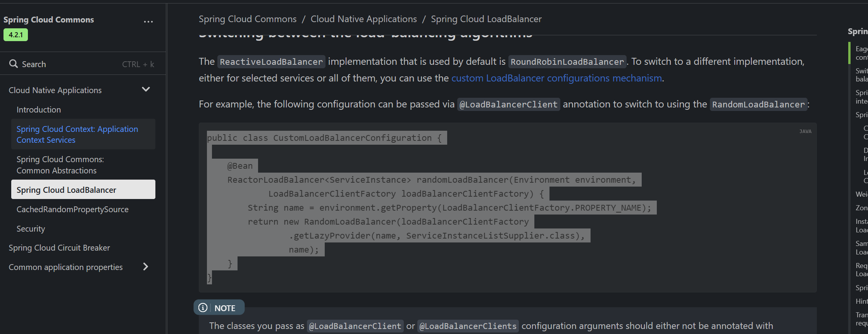This screenshot has width=868, height=334.
Task: Collapse the Cloud Native Applications section
Action: [146, 90]
